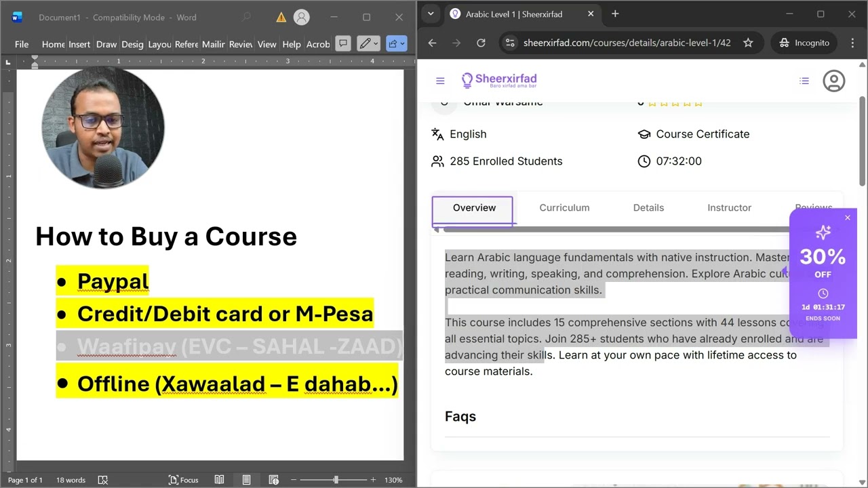
Task: Switch to the Instructor course tab
Action: click(729, 208)
